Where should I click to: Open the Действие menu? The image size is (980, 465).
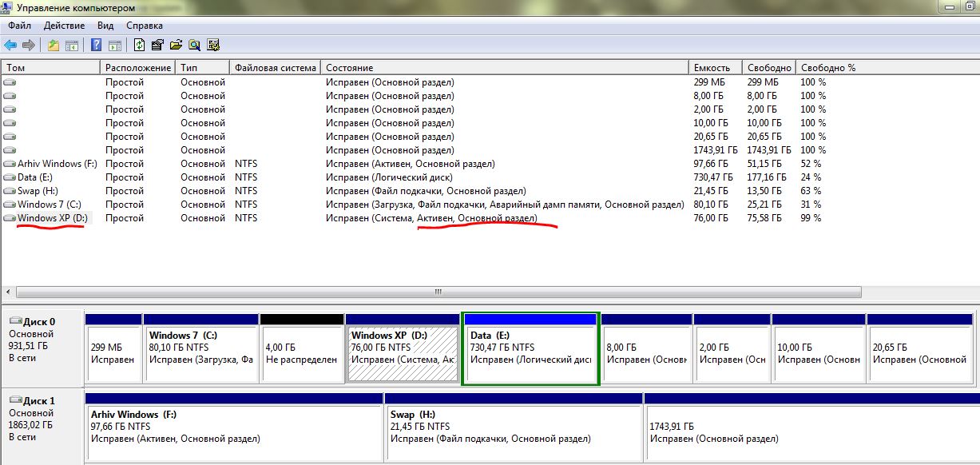(x=65, y=26)
